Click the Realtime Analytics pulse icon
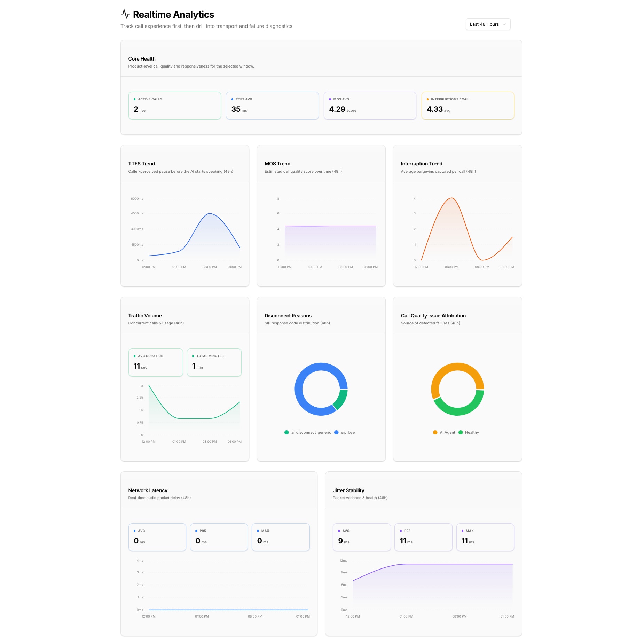The image size is (644, 644). 125,14
